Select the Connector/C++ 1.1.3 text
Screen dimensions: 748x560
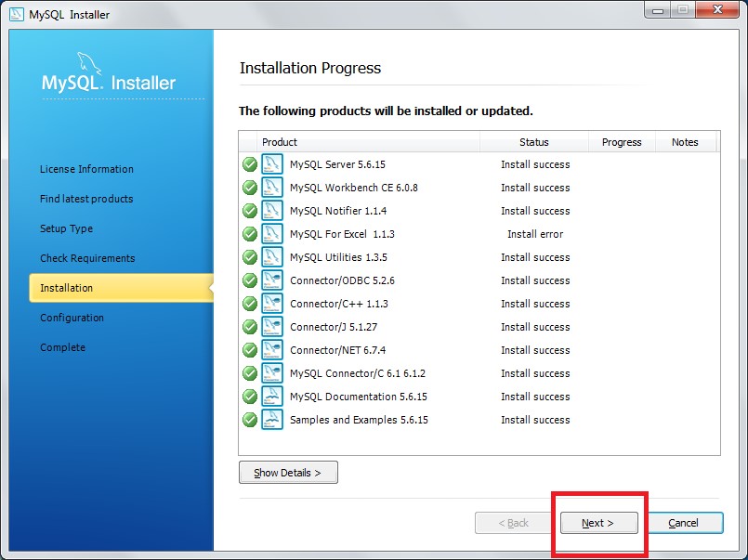(339, 304)
